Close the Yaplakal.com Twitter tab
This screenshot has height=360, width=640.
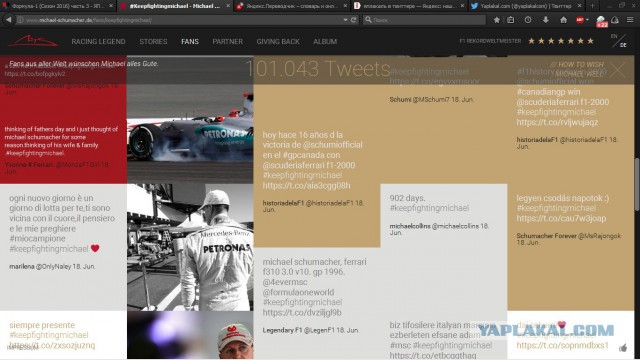580,6
